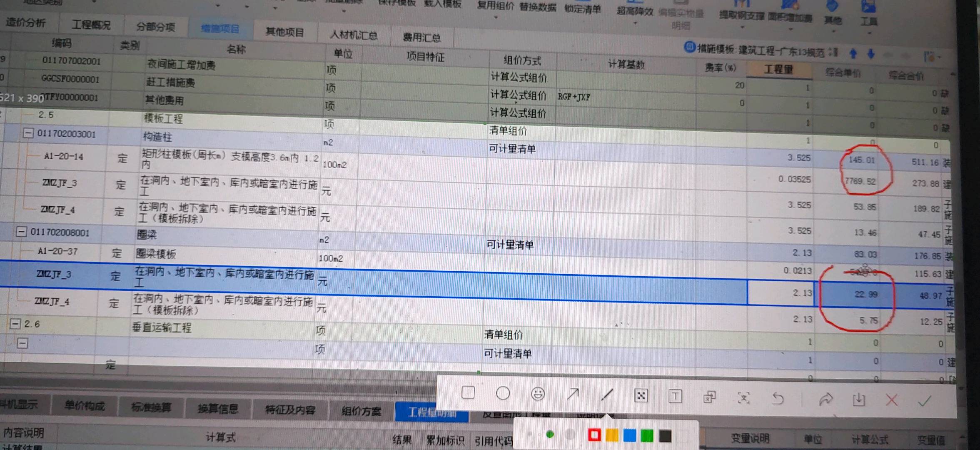Click 超高降效 toolbar button

pyautogui.click(x=635, y=11)
